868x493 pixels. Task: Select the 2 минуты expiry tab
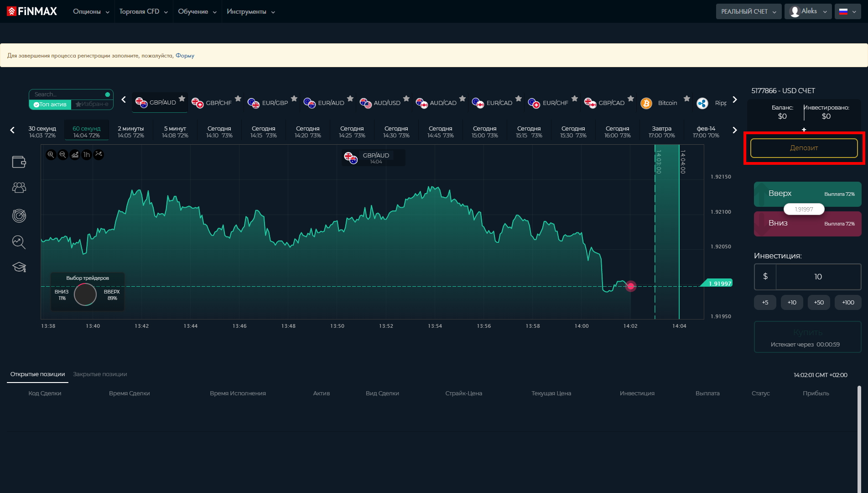pyautogui.click(x=130, y=132)
